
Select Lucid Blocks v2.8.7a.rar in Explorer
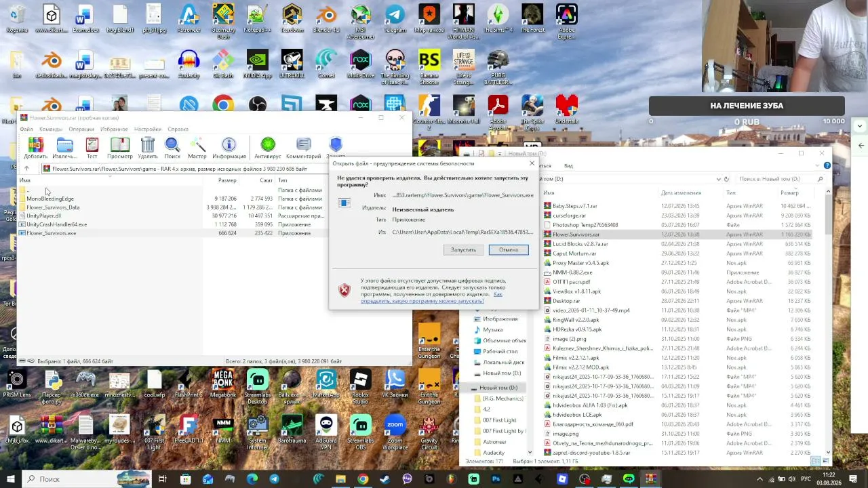[x=580, y=244]
